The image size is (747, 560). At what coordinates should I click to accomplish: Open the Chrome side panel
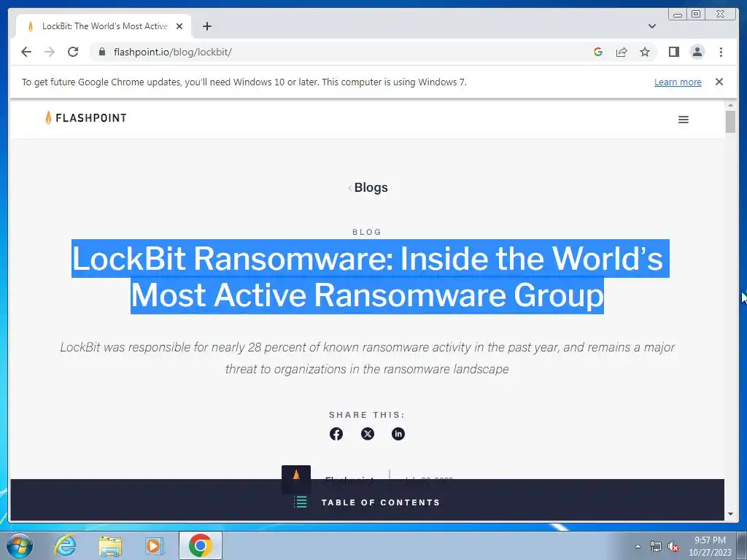673,52
